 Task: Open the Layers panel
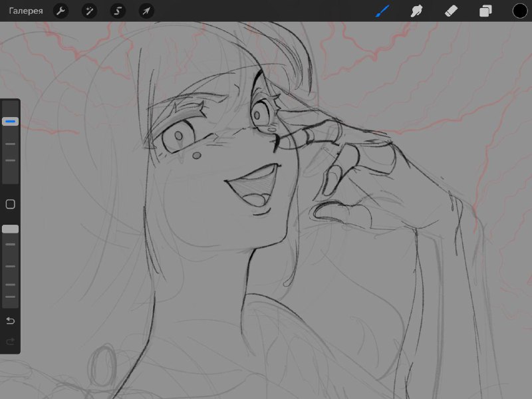(485, 11)
